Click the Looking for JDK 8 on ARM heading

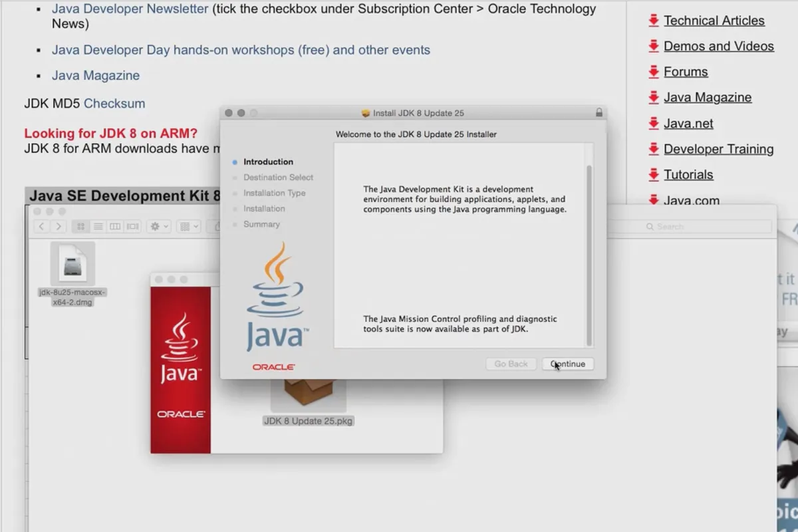(x=111, y=134)
